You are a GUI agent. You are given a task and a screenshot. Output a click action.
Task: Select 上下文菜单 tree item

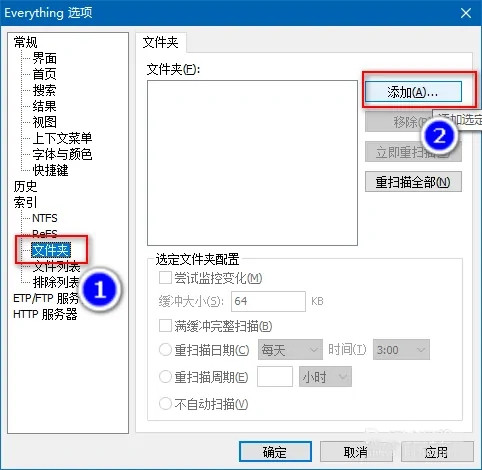tap(62, 138)
